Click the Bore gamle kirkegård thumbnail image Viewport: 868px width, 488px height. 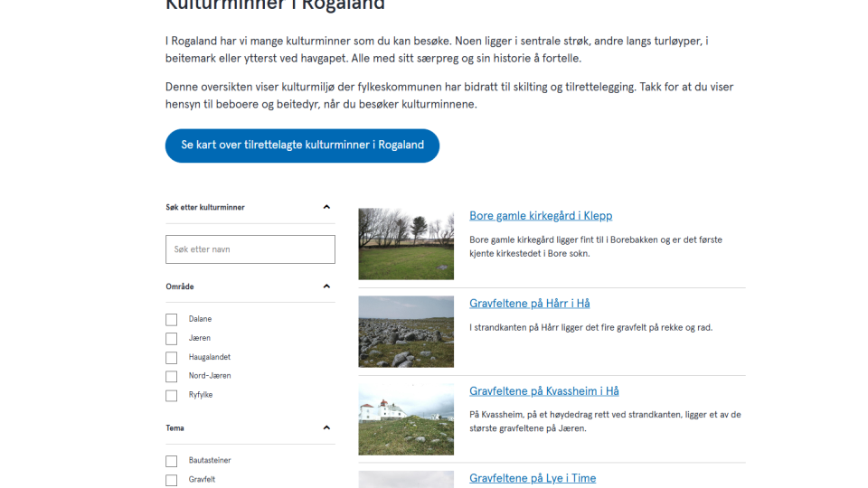coord(406,244)
